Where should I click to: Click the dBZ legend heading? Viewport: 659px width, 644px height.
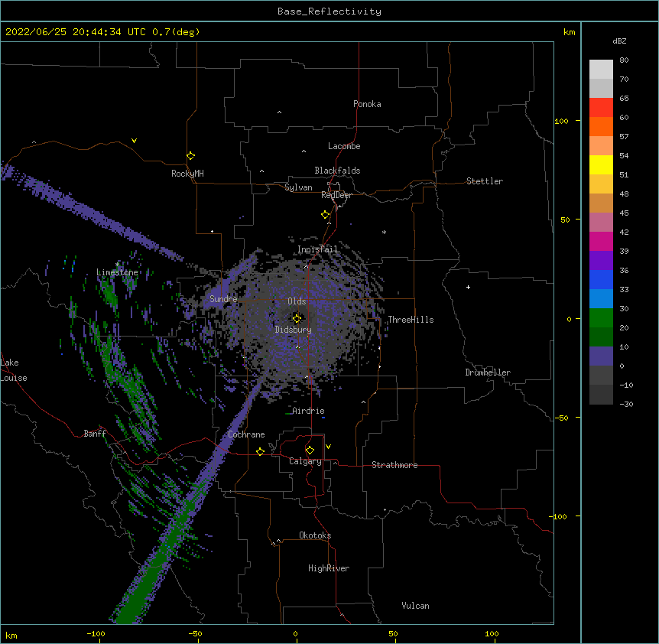[619, 41]
